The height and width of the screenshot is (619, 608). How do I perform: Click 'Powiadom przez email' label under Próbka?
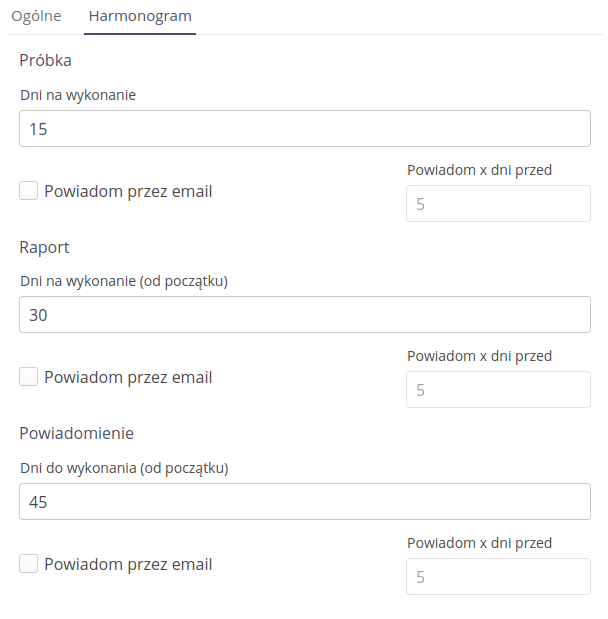click(128, 191)
